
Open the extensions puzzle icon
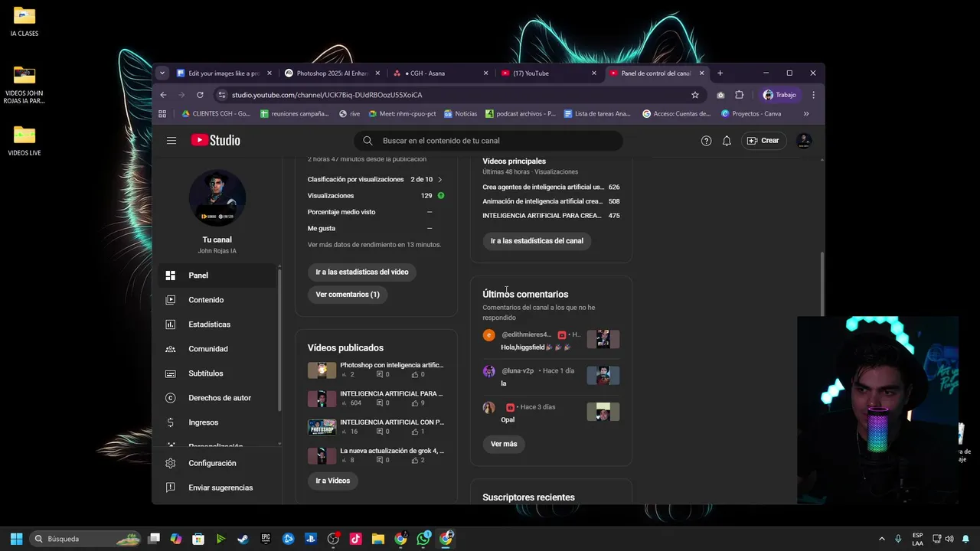[739, 95]
